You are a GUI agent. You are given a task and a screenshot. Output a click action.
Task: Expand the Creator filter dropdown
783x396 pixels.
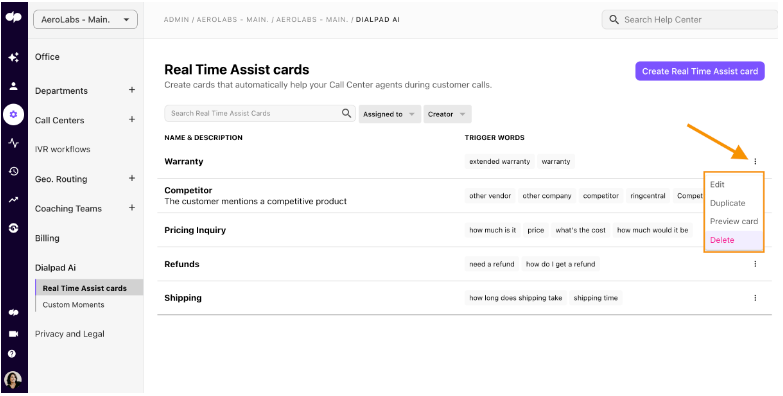tap(447, 114)
